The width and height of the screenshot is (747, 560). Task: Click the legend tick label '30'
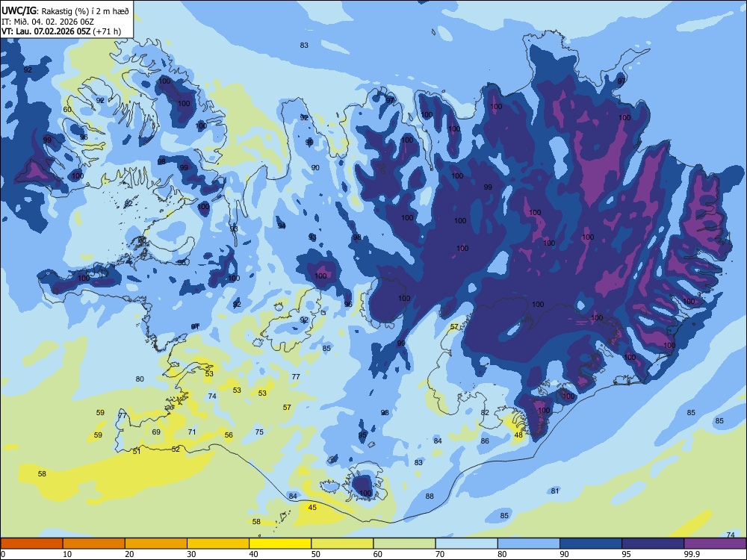[x=191, y=554]
